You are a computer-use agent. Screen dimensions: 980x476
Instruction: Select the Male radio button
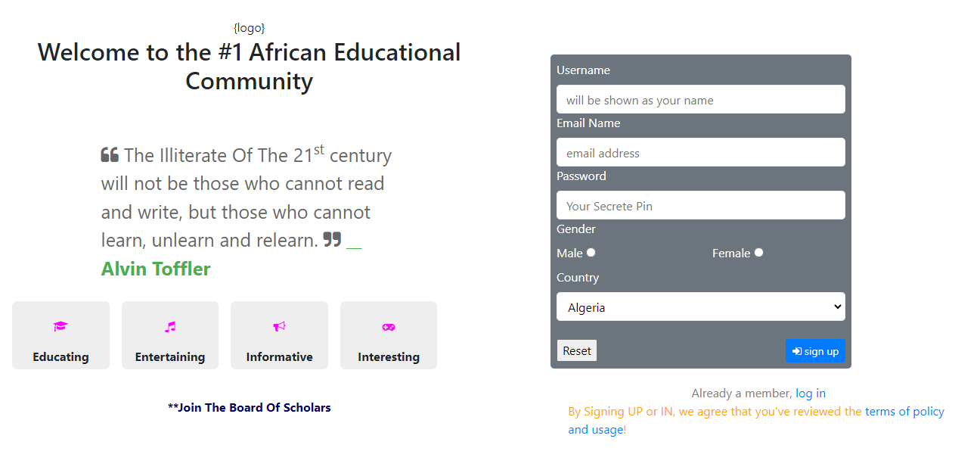(591, 253)
